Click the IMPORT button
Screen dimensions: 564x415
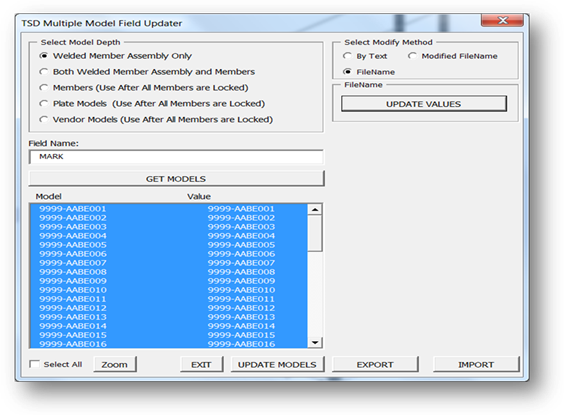[476, 365]
